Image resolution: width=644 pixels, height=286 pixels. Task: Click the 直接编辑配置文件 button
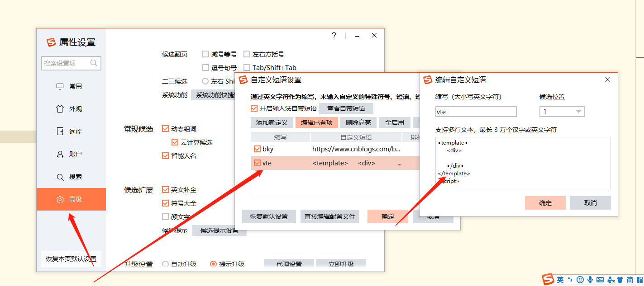[330, 216]
